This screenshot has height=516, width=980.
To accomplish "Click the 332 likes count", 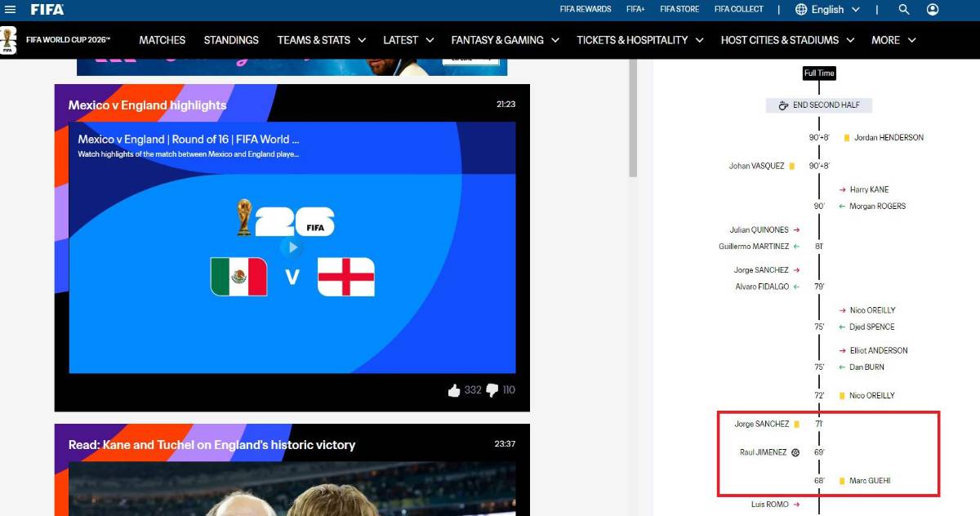I will pyautogui.click(x=473, y=390).
